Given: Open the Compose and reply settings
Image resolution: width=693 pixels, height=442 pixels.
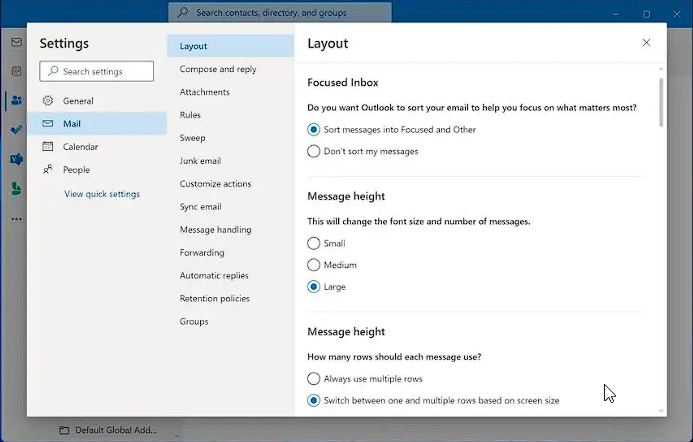Looking at the screenshot, I should tap(218, 69).
